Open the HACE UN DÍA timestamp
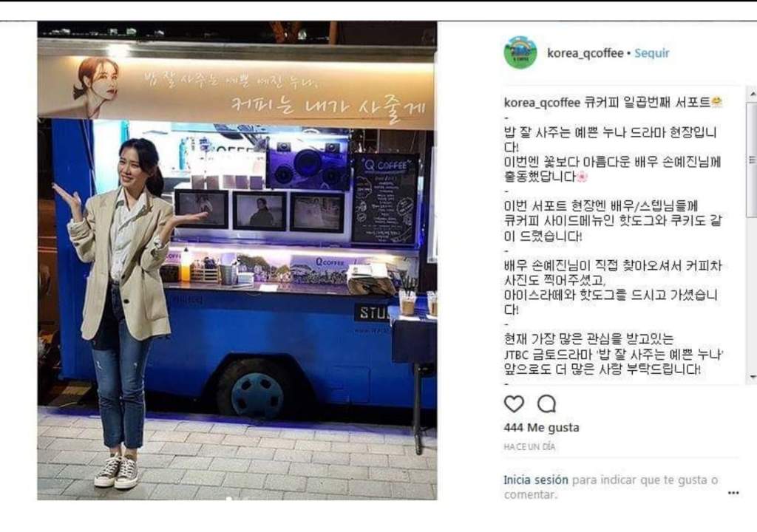The width and height of the screenshot is (757, 532). (x=529, y=447)
